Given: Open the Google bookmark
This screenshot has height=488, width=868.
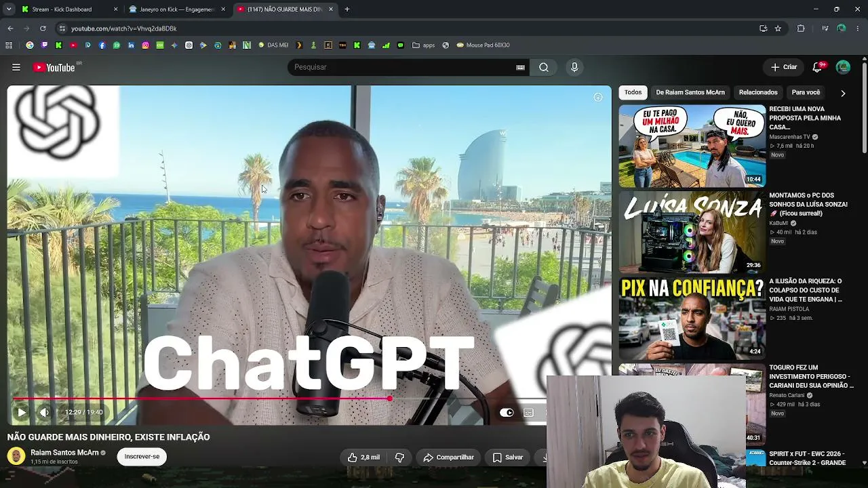Looking at the screenshot, I should (30, 45).
